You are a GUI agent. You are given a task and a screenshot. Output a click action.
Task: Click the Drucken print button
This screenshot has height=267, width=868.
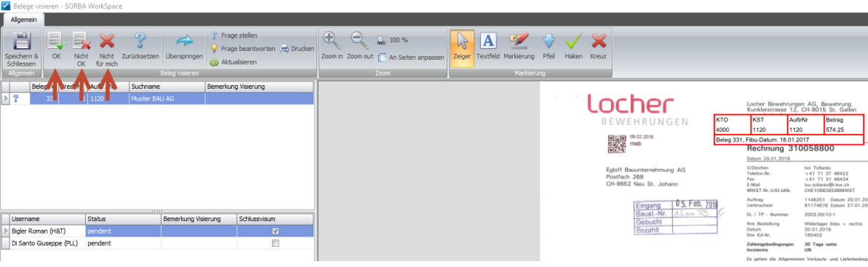tap(297, 49)
